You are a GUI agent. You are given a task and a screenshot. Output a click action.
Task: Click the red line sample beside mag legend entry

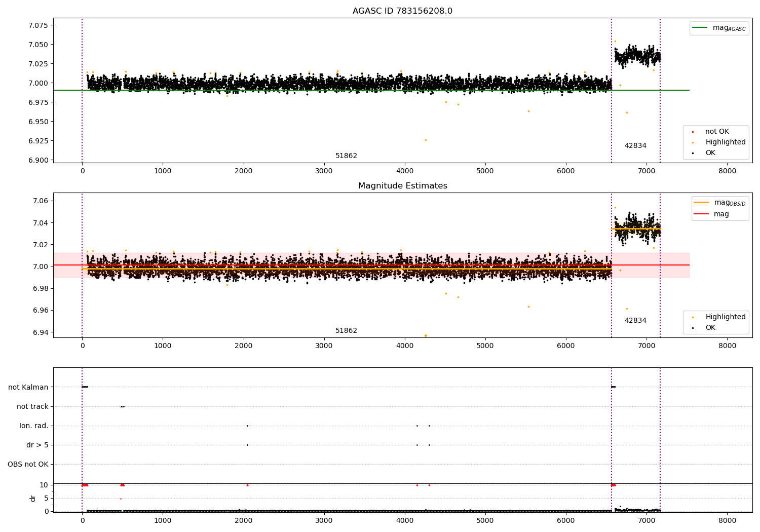701,214
